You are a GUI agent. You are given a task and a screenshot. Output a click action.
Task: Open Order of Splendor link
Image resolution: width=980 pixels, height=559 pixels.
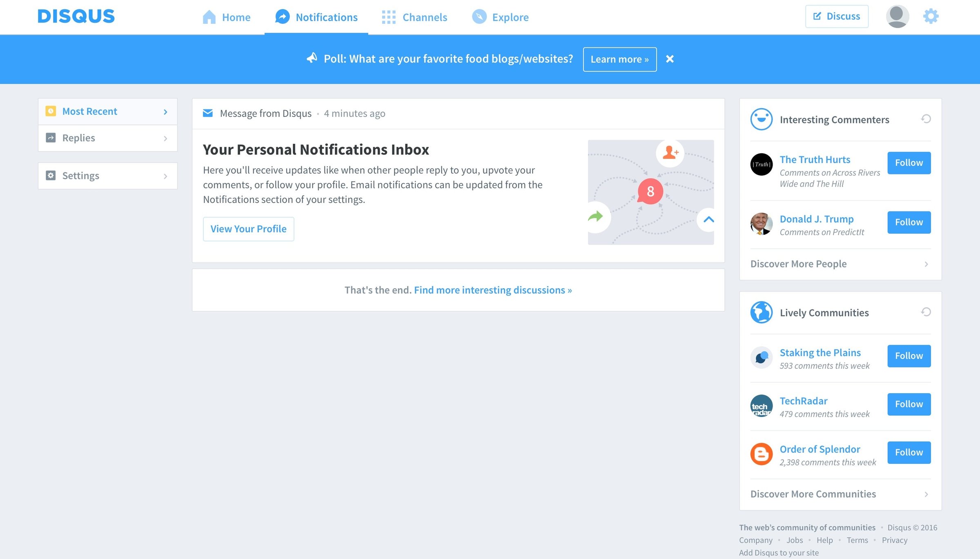coord(820,449)
